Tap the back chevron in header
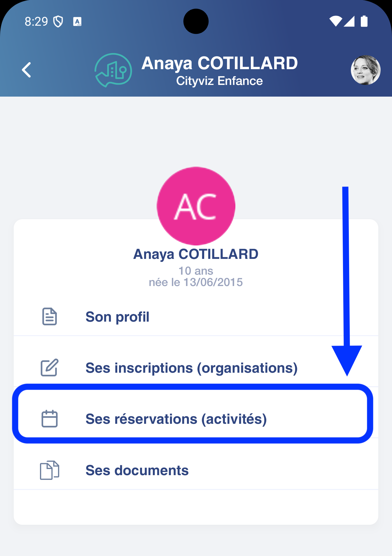392x556 pixels. coord(27,70)
